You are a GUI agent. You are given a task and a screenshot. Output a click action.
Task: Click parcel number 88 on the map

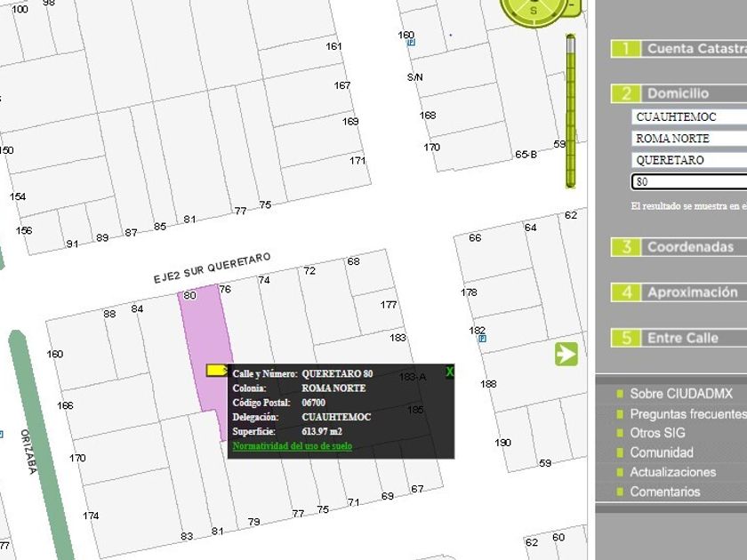pyautogui.click(x=109, y=314)
